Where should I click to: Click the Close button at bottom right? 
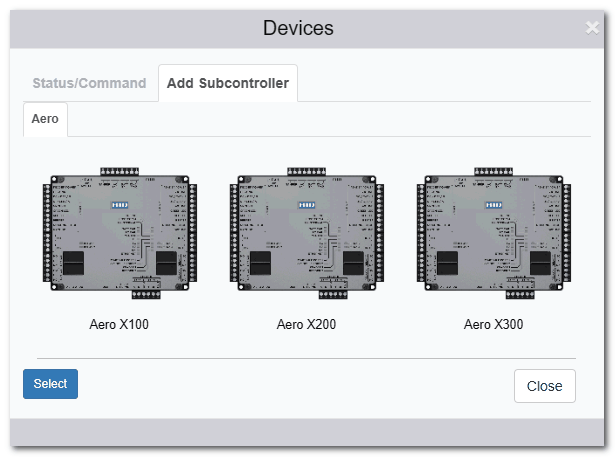544,386
